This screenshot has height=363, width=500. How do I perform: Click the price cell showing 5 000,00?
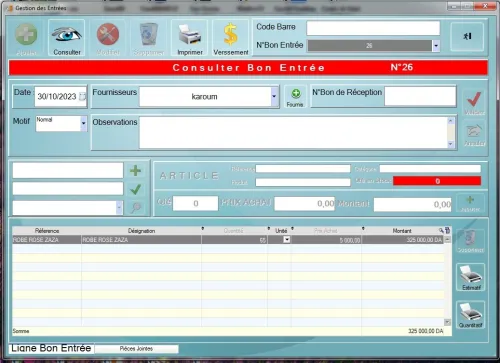[x=327, y=240]
